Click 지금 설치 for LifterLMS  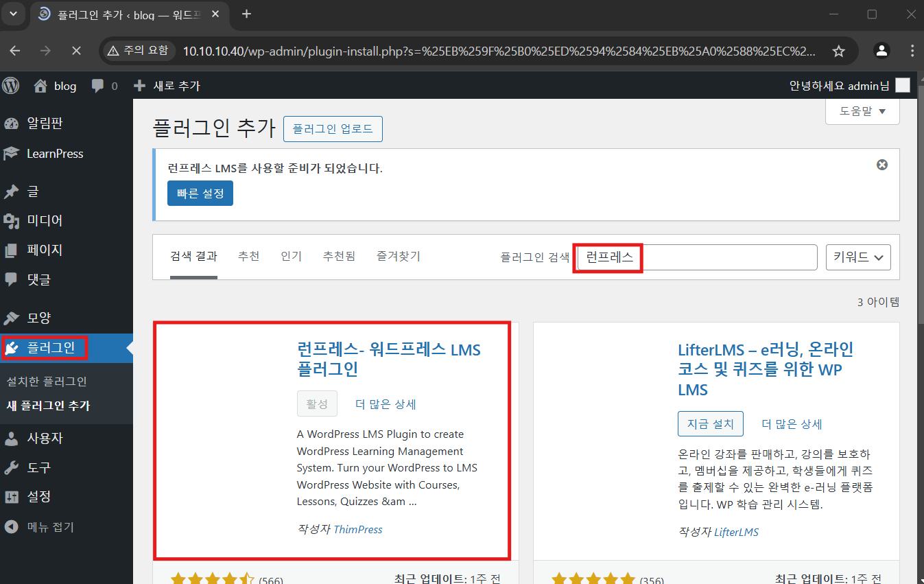[x=711, y=424]
